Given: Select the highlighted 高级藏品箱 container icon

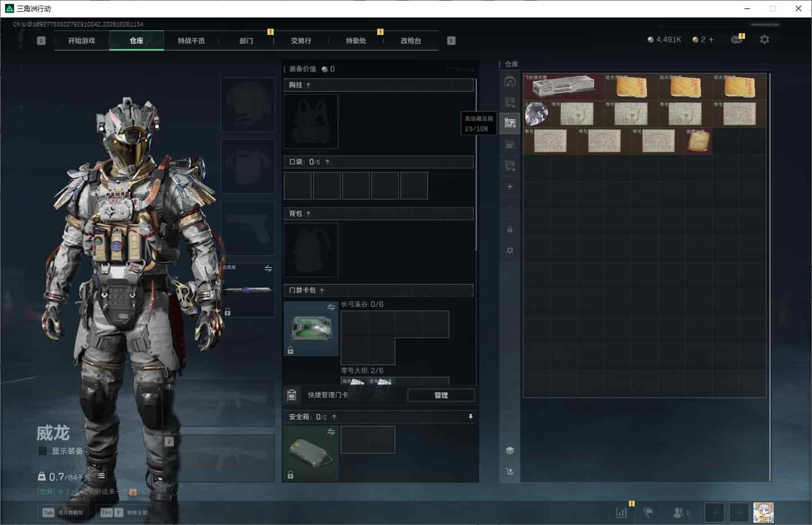Looking at the screenshot, I should click(x=510, y=123).
